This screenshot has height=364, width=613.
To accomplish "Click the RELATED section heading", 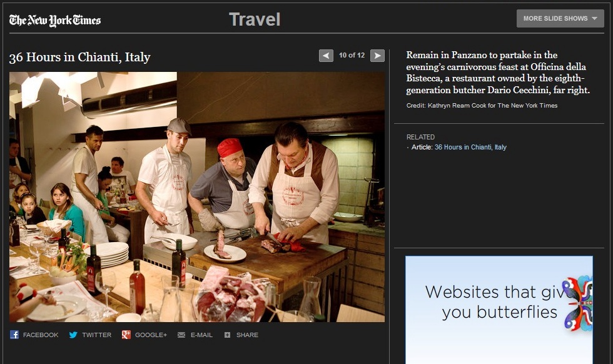I will (420, 137).
